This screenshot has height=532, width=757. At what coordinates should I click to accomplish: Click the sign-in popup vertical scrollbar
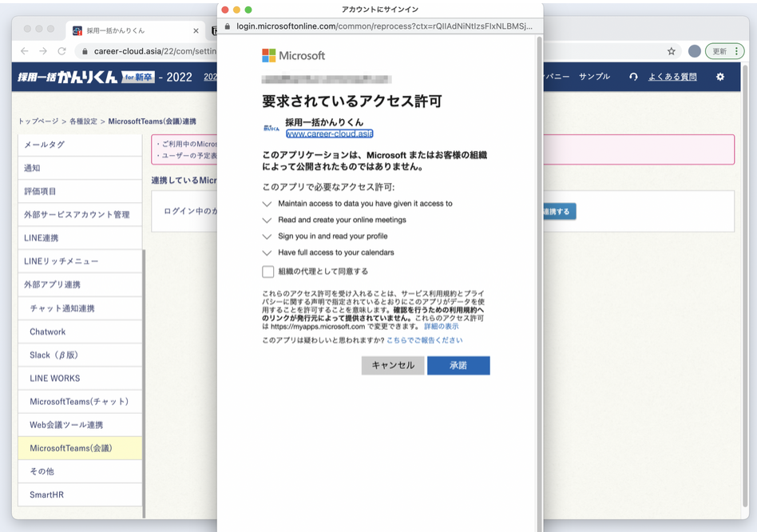[539, 285]
